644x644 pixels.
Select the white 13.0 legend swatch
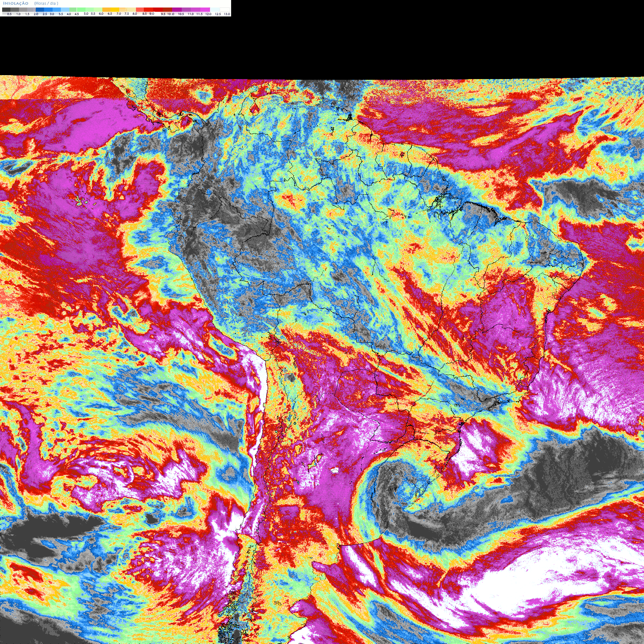pyautogui.click(x=225, y=10)
